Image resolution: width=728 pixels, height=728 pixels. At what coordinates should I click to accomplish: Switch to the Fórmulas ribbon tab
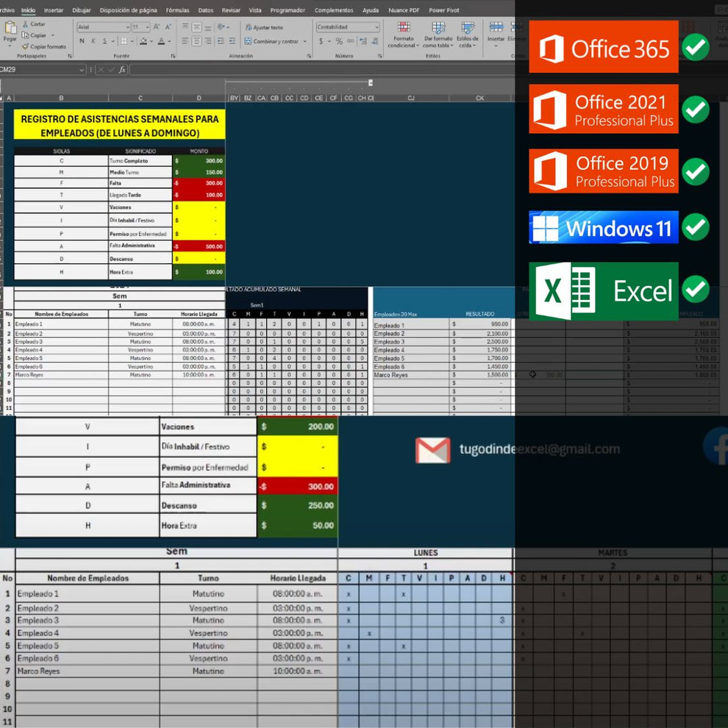pyautogui.click(x=178, y=10)
